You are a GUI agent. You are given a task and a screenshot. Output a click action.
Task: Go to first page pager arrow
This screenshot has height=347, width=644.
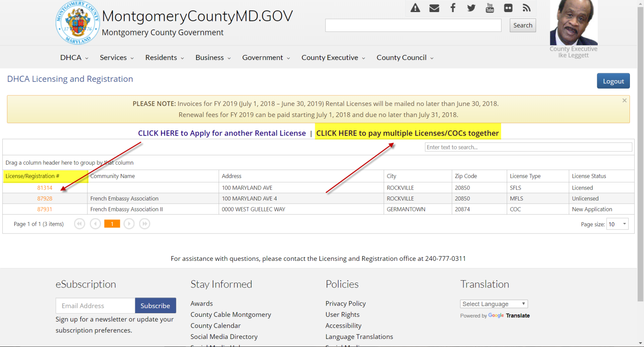coord(80,224)
